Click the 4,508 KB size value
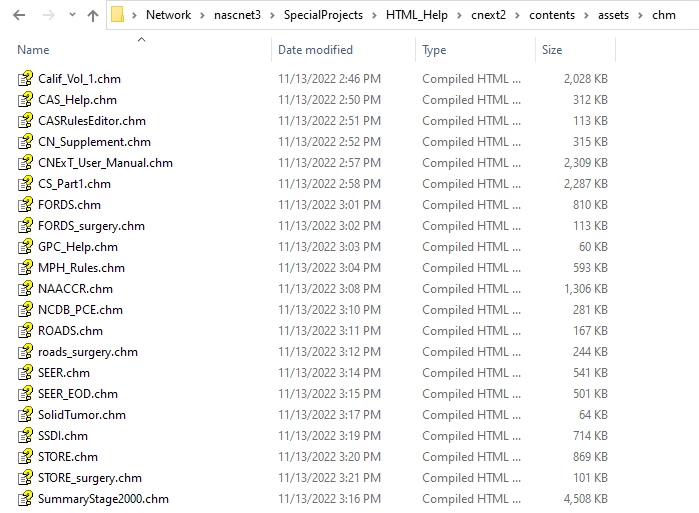699x513 pixels. point(586,499)
